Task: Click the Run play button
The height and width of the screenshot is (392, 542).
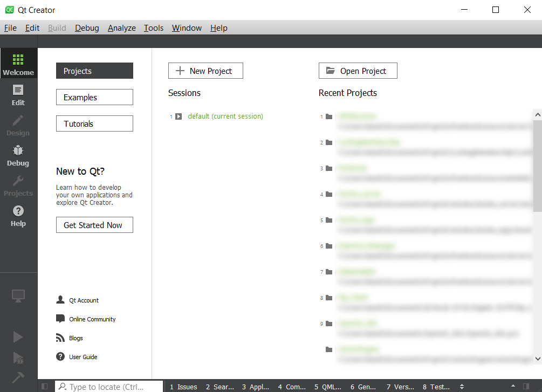Action: [18, 336]
